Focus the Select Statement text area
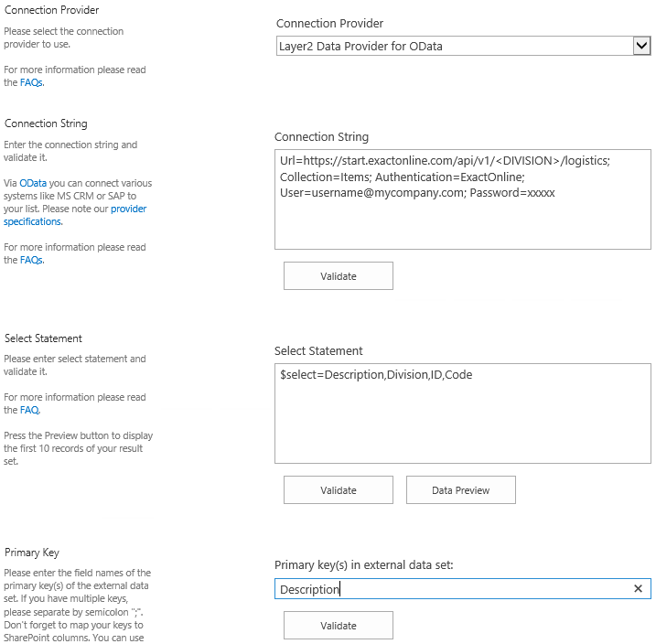 (x=462, y=421)
